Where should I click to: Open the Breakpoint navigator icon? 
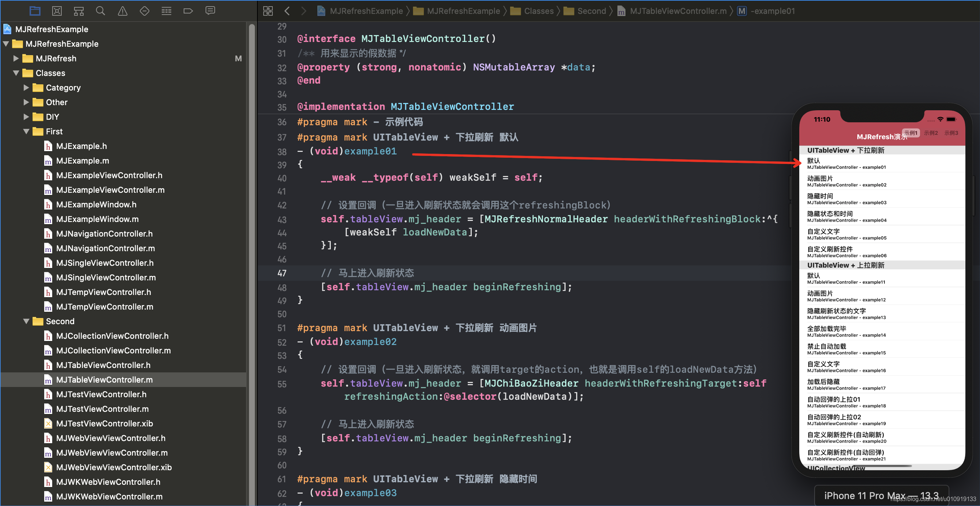(188, 11)
